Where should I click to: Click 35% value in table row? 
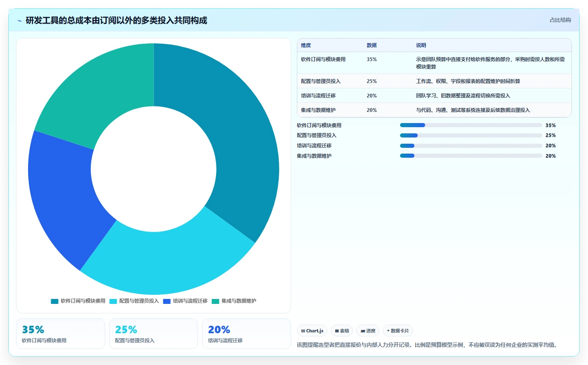pos(372,59)
